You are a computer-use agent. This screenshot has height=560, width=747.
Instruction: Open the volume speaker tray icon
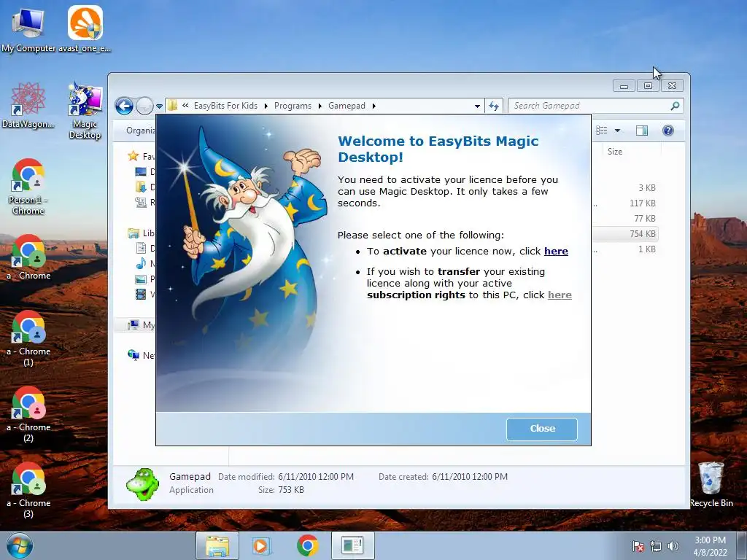click(673, 546)
